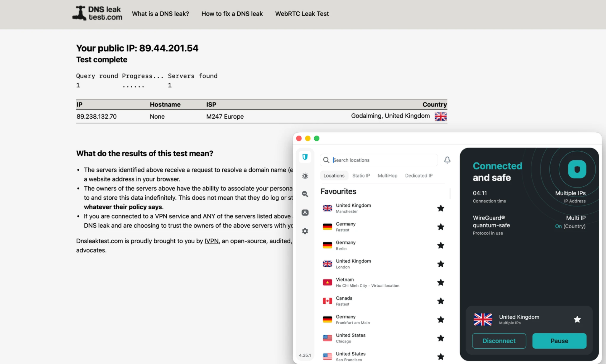Open the Alert siren sidebar icon
Screen dimensions: 606x364
point(305,175)
